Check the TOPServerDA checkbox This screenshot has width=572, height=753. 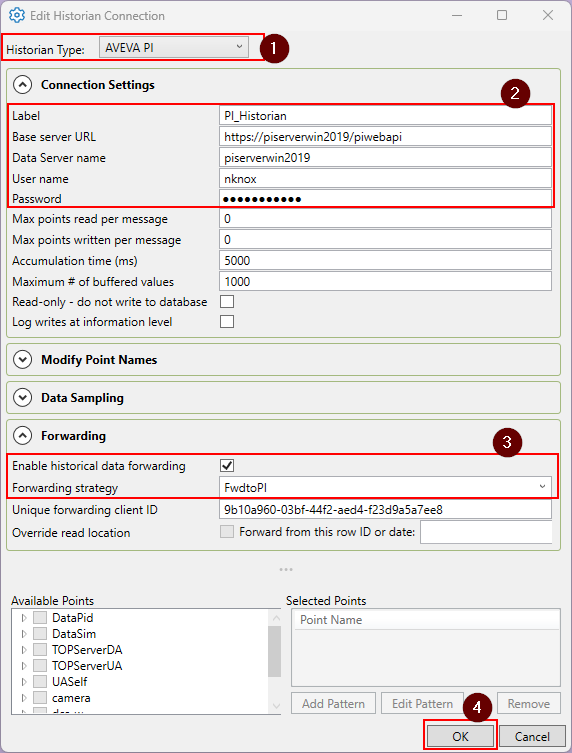[40, 650]
